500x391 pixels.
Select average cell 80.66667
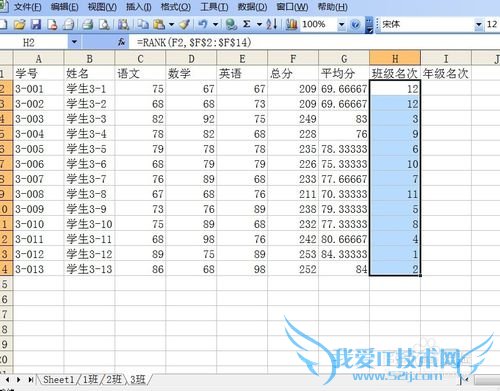pos(344,239)
